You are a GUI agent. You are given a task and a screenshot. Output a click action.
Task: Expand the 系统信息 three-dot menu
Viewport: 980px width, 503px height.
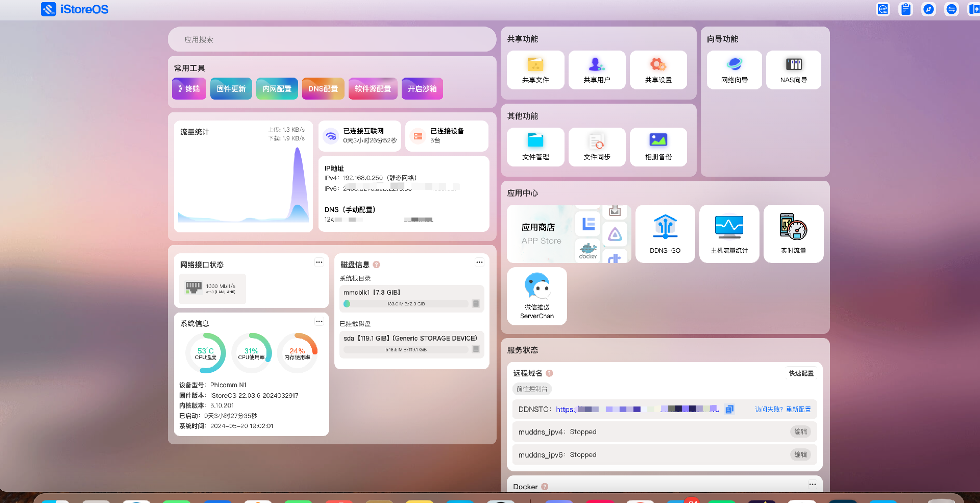tap(319, 322)
